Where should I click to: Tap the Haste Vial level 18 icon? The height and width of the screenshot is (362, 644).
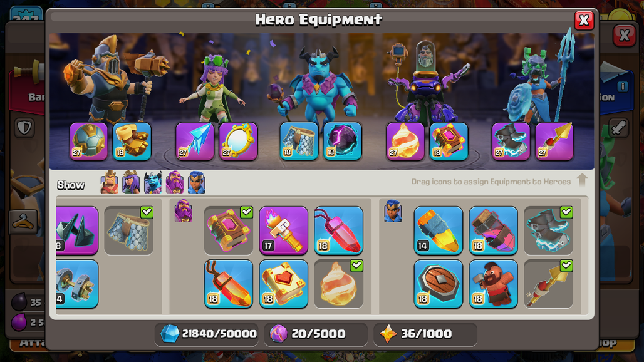point(493,230)
